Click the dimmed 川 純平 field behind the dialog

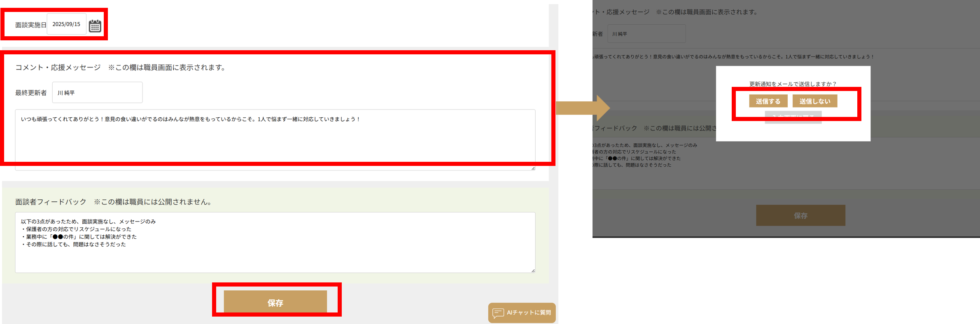coord(646,34)
